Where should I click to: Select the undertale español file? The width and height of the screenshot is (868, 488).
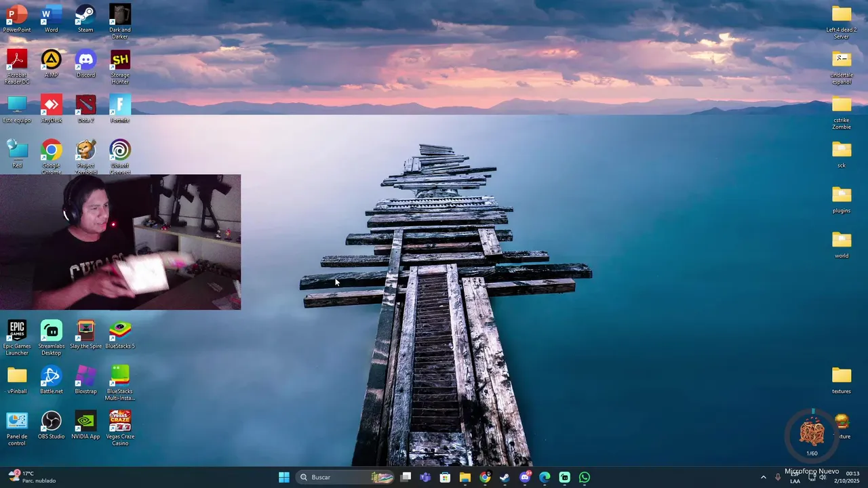842,66
